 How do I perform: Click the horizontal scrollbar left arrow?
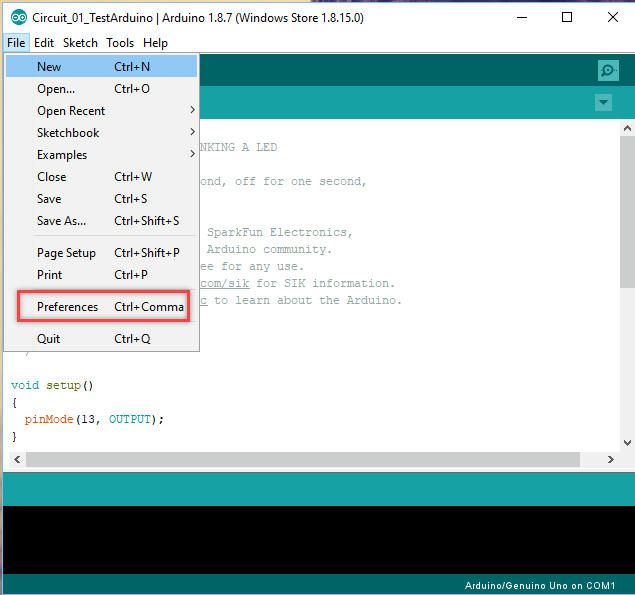[x=17, y=459]
